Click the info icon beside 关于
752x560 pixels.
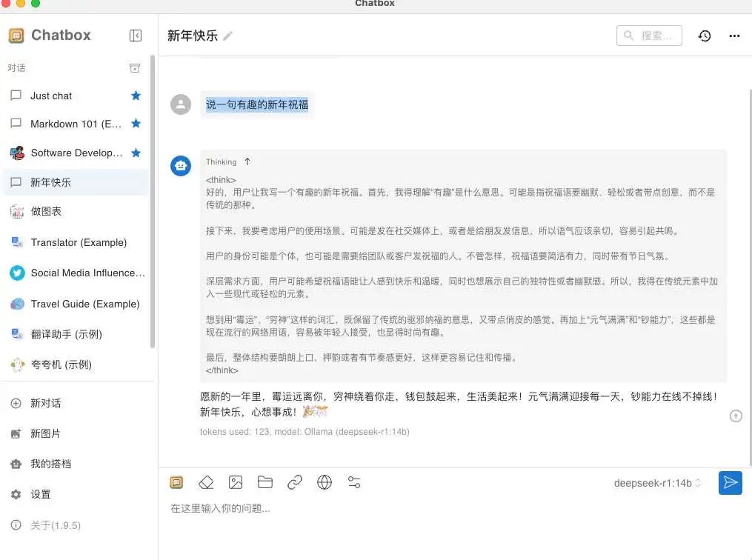16,525
